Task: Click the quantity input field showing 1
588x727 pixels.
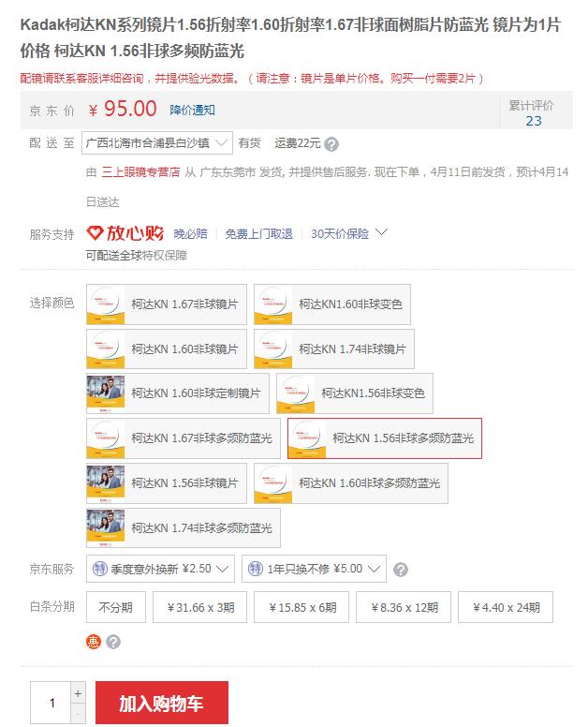Action: click(51, 703)
